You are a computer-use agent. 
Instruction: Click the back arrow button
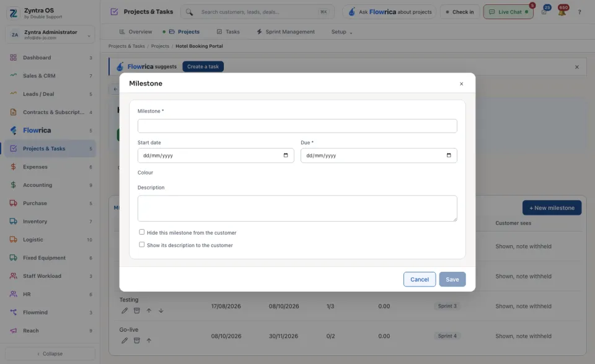pos(115,89)
